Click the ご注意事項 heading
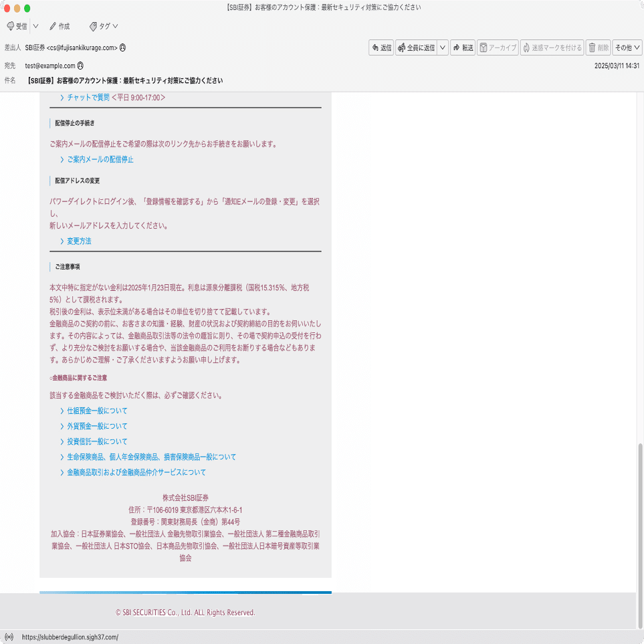 point(68,267)
